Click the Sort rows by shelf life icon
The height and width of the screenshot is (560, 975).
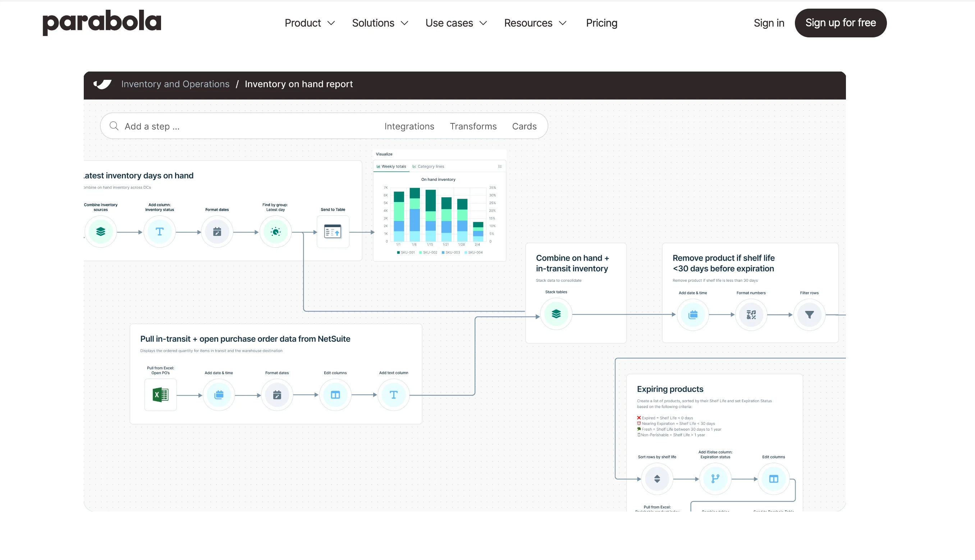click(x=657, y=479)
